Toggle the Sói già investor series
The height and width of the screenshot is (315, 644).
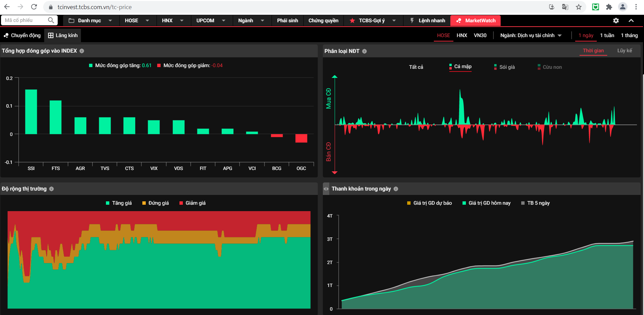(x=504, y=67)
